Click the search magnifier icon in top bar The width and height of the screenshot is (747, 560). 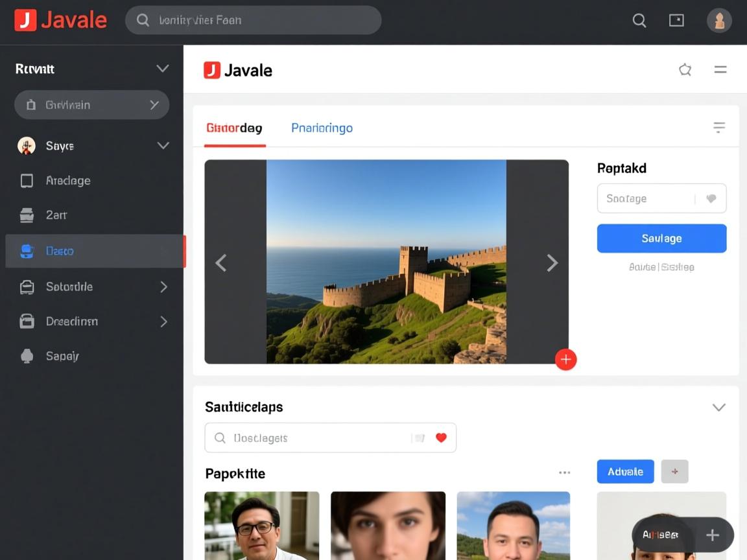(639, 21)
